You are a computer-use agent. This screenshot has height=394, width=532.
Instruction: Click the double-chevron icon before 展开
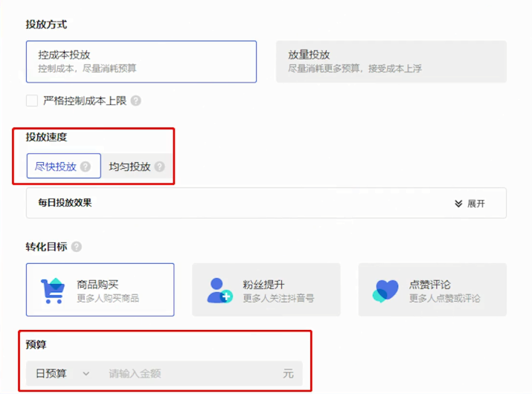point(458,204)
